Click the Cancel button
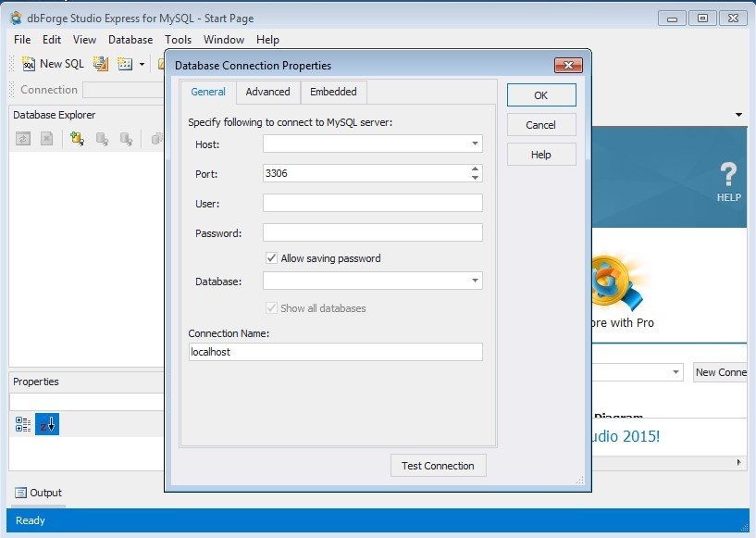This screenshot has width=756, height=538. coord(541,125)
